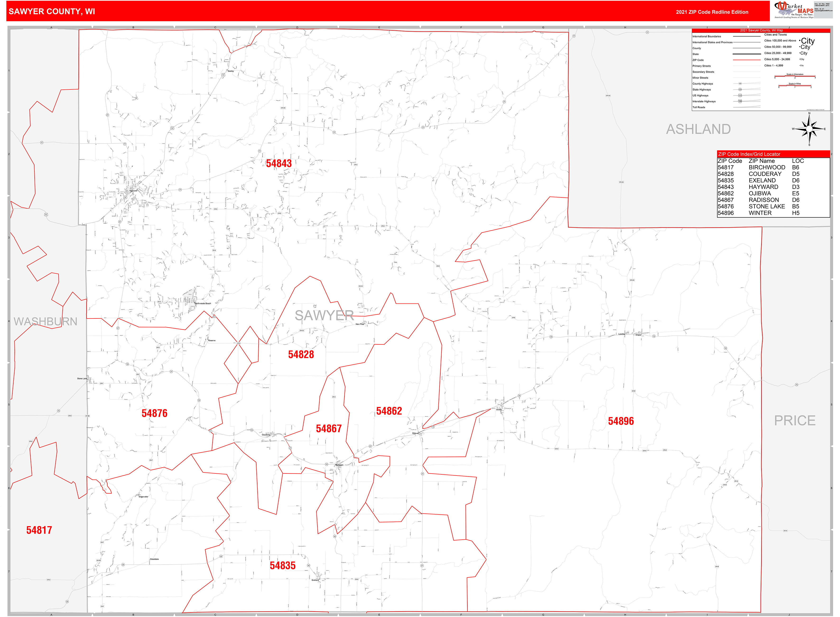This screenshot has width=840, height=617.
Task: Click the Interstate Highways legend shield
Action: 740,101
